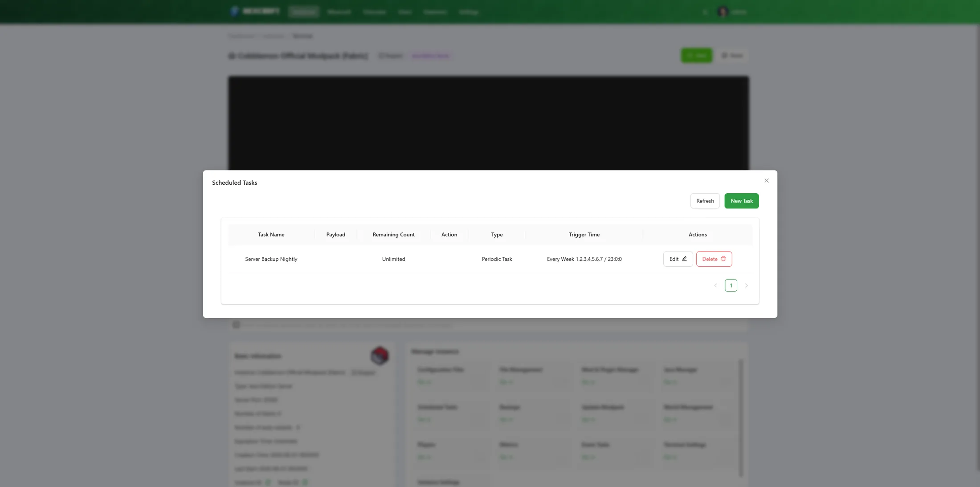This screenshot has height=487, width=980.
Task: Select the Trigger Time column header
Action: [x=584, y=235]
